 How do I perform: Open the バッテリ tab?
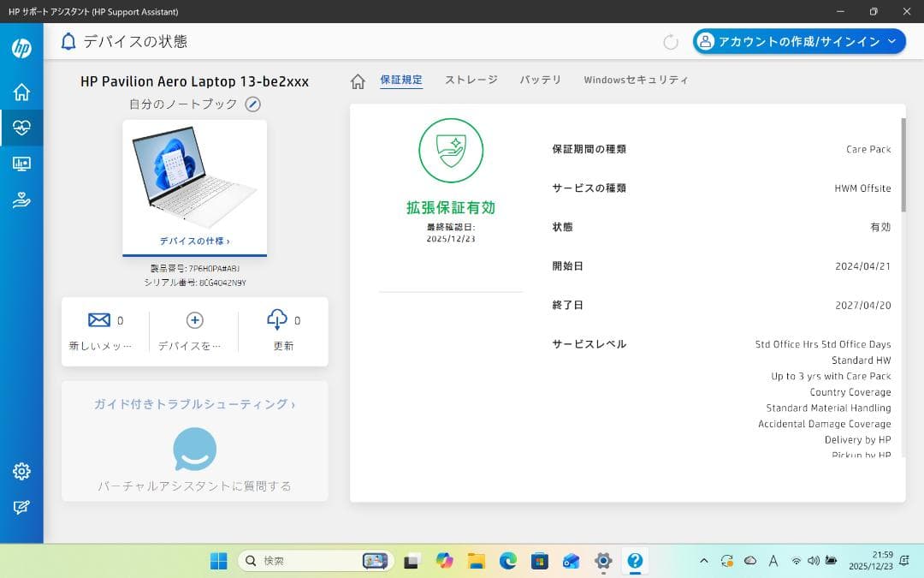pyautogui.click(x=540, y=79)
